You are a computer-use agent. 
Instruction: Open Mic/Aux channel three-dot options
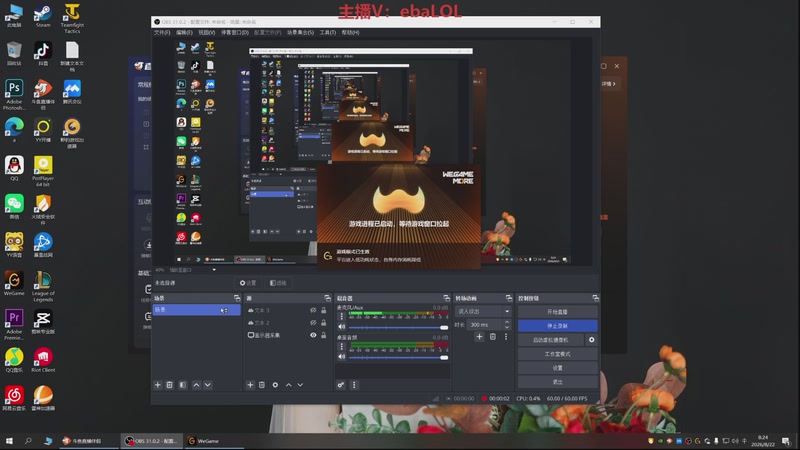(x=342, y=316)
